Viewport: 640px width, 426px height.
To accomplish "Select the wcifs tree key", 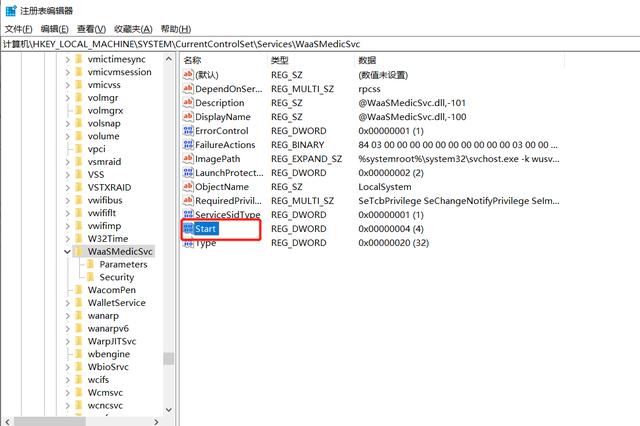I will [x=98, y=379].
